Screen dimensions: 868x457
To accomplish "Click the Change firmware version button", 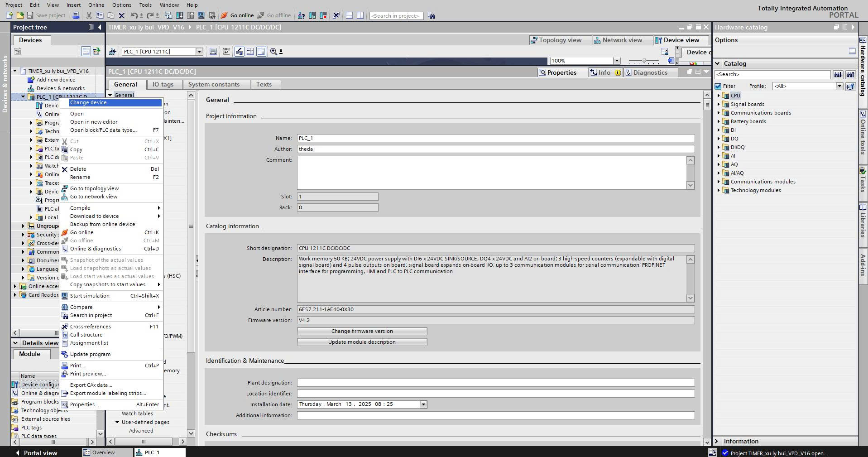I will point(362,331).
